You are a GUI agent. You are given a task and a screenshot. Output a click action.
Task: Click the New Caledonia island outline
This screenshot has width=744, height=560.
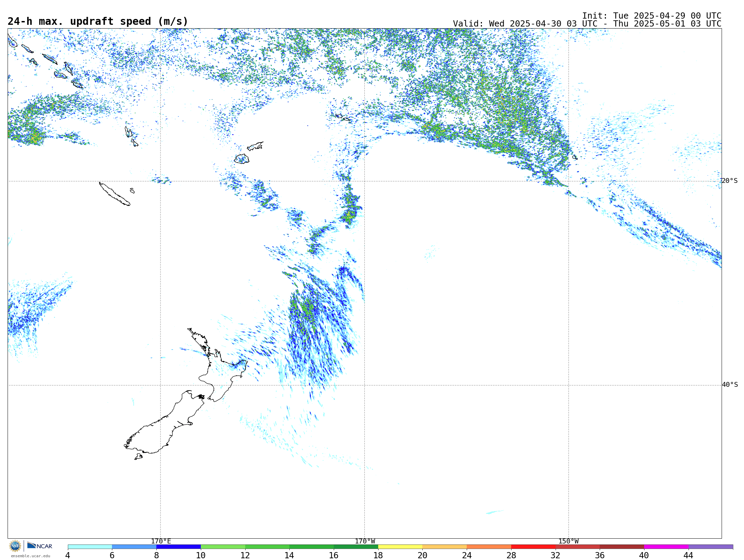[115, 194]
